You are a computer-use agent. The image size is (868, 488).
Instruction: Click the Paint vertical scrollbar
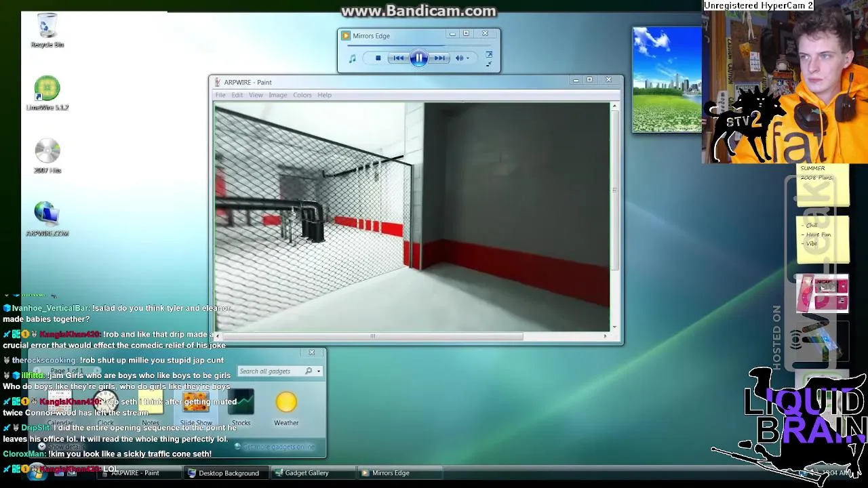tap(614, 190)
